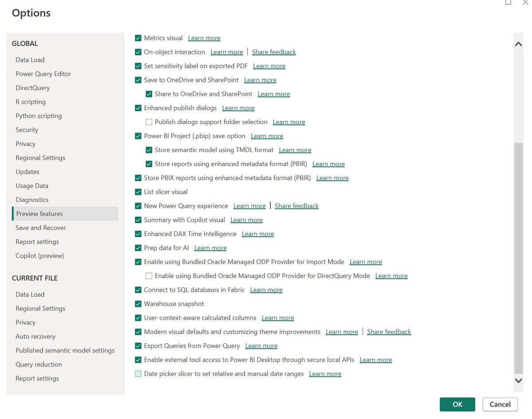Screen dimensions: 532x419
Task: Select Global Regional Settings
Action: click(x=40, y=158)
